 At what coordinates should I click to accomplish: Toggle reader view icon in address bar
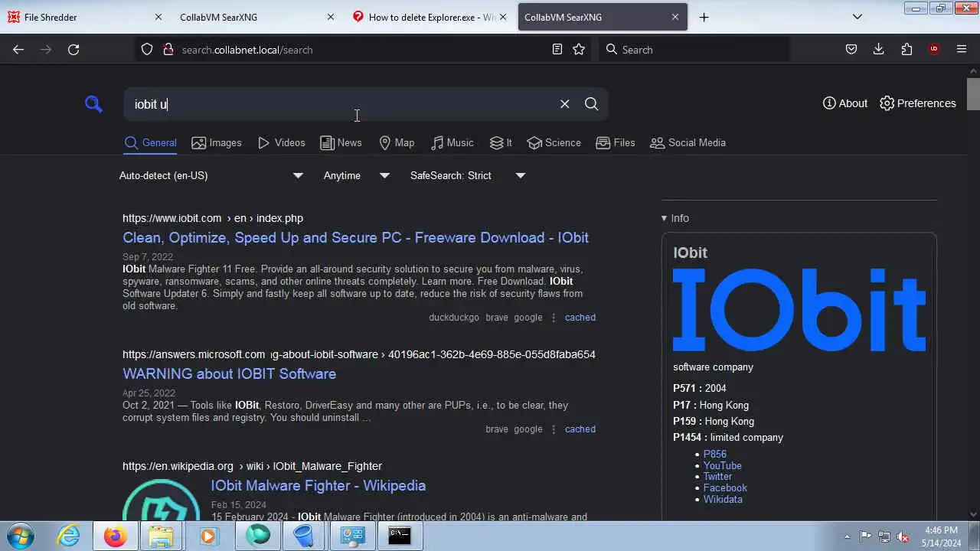(x=557, y=50)
